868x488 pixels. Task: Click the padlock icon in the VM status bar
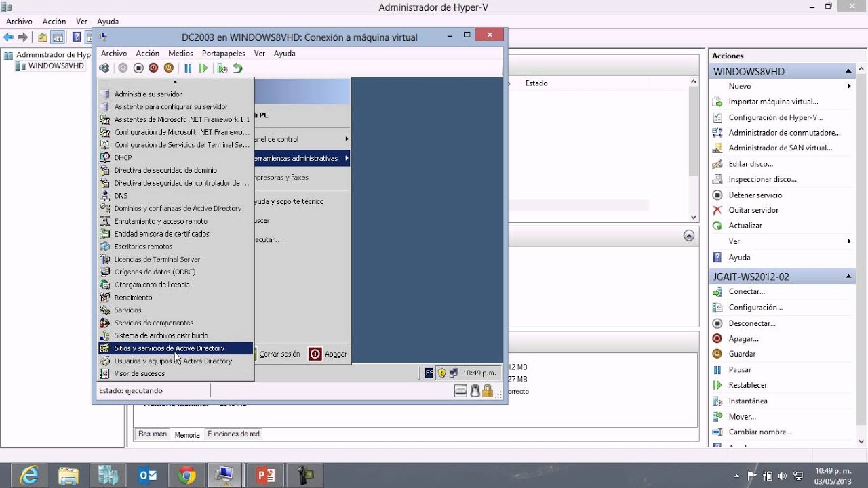pyautogui.click(x=487, y=390)
